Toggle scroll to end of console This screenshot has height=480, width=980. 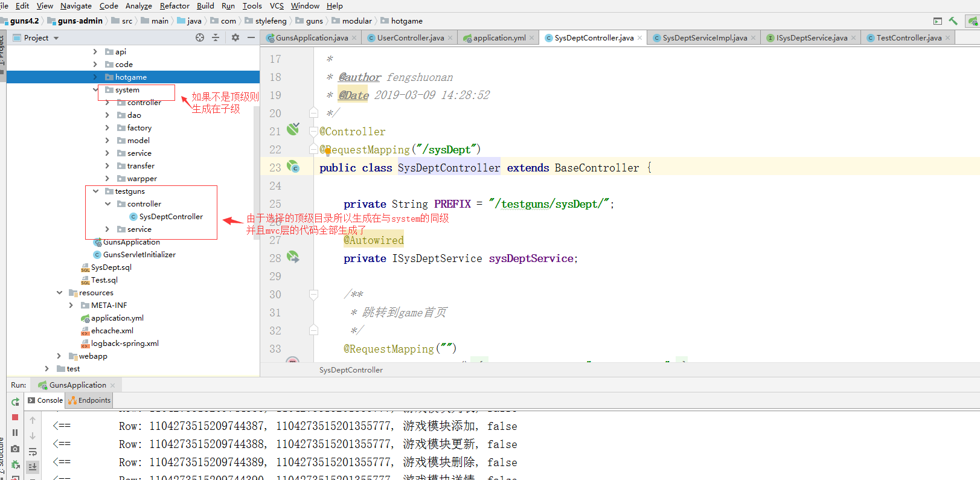pos(33,467)
